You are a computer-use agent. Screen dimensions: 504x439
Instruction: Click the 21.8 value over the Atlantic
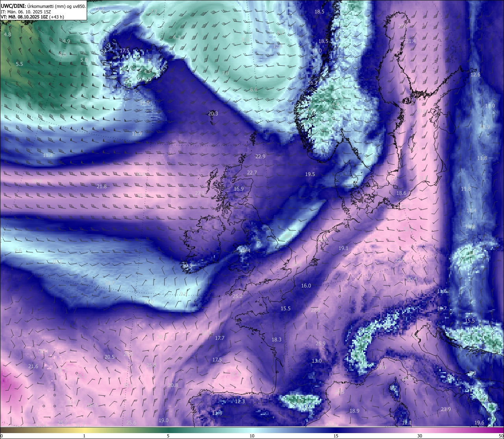[x=102, y=186]
